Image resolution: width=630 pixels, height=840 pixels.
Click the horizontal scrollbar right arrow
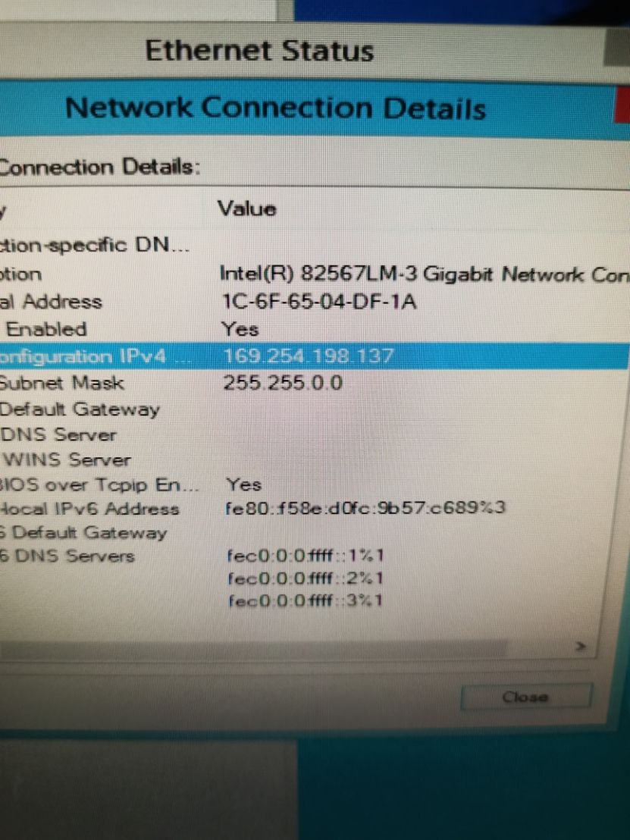(581, 647)
